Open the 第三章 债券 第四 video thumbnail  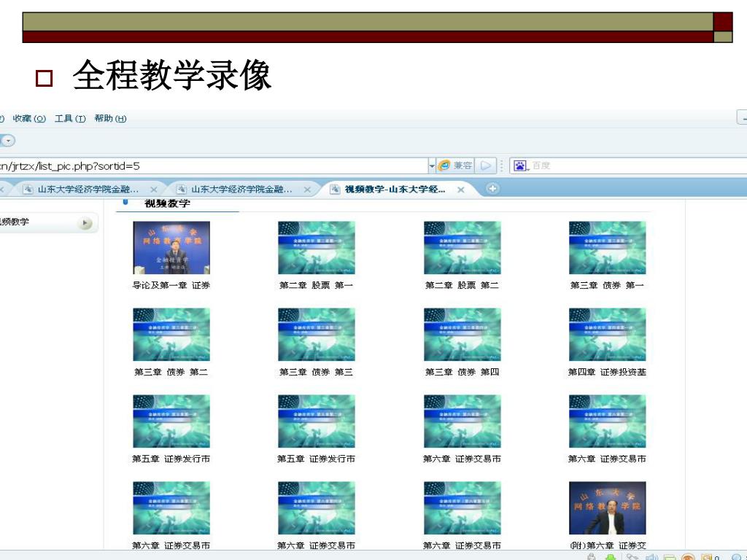(462, 334)
